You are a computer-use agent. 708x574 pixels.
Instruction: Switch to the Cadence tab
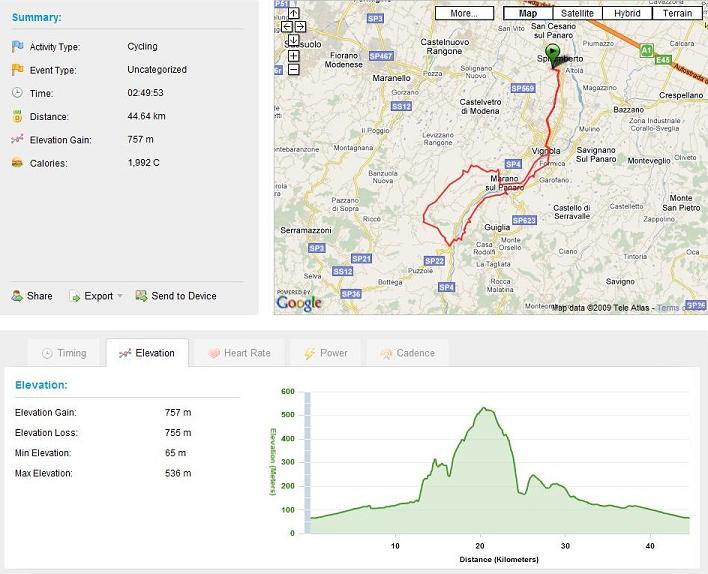[x=408, y=353]
